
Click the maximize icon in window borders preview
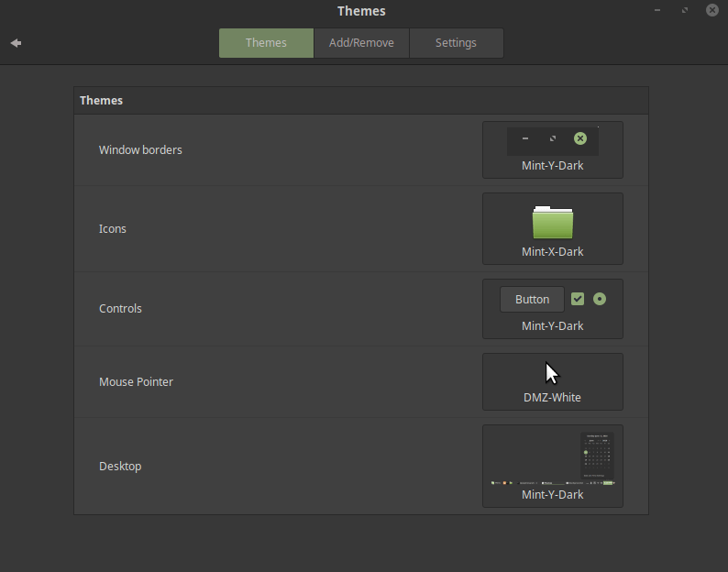pos(553,138)
